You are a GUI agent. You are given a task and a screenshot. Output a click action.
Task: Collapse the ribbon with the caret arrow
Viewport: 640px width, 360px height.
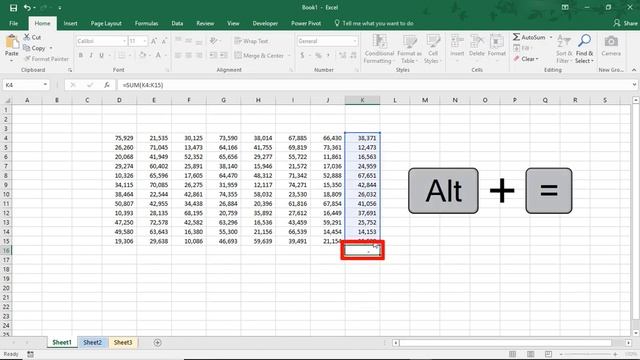(634, 70)
